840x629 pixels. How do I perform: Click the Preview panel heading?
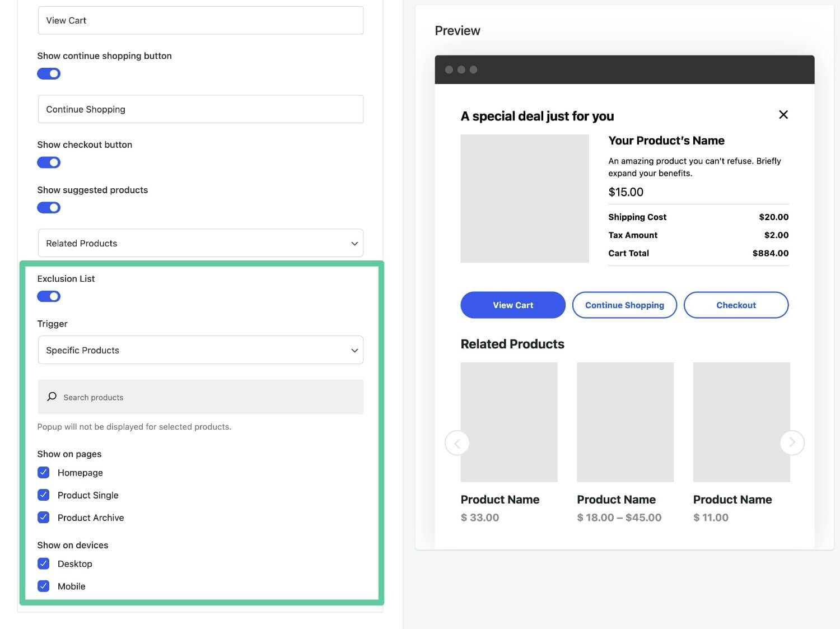(458, 31)
